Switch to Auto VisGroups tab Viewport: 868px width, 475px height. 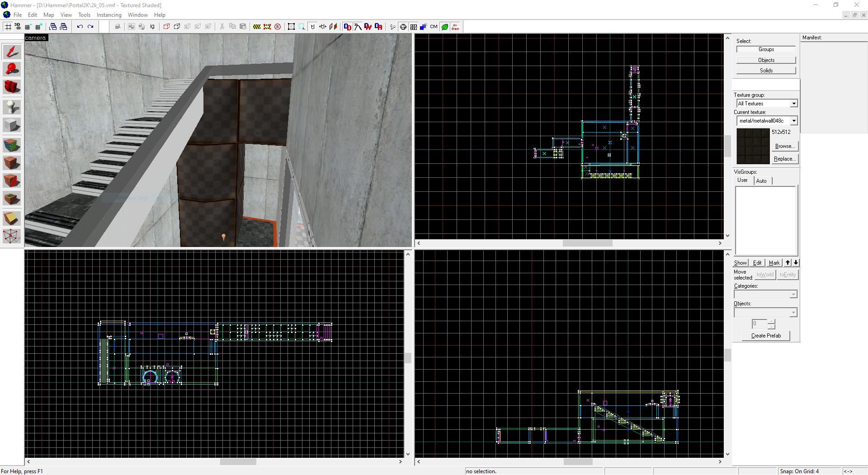762,181
